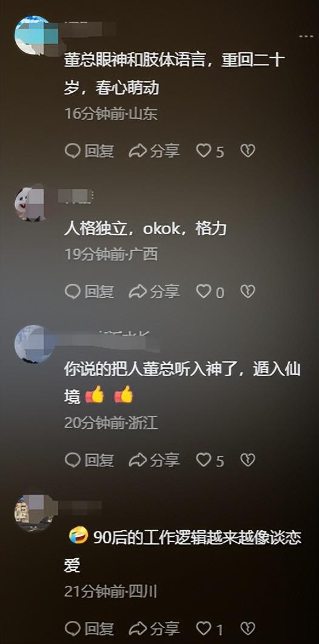Tap broken heart on the Guangxi comment
319x644 pixels.
247,292
